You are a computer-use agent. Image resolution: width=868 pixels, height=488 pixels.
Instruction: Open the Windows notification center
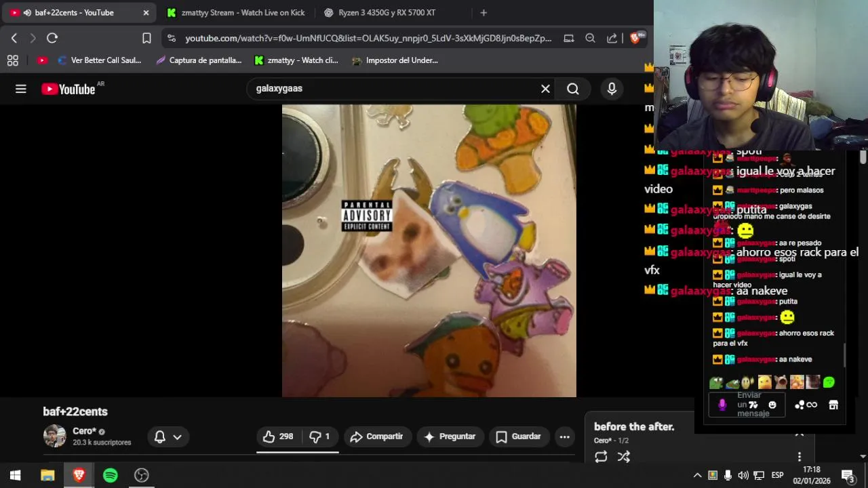[x=848, y=475]
